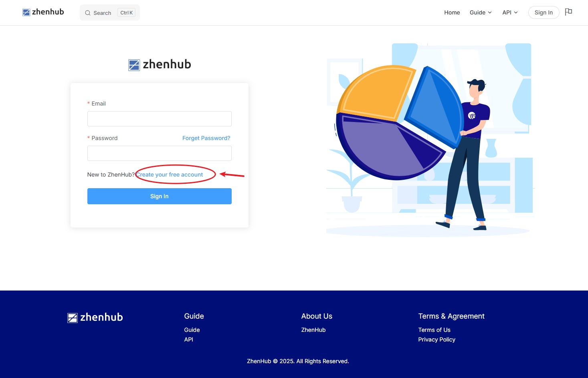Select Home in the navigation menu
The width and height of the screenshot is (588, 378).
point(452,12)
